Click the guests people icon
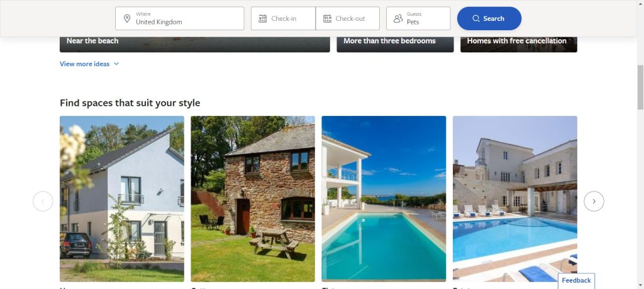The width and height of the screenshot is (644, 289). pyautogui.click(x=398, y=18)
